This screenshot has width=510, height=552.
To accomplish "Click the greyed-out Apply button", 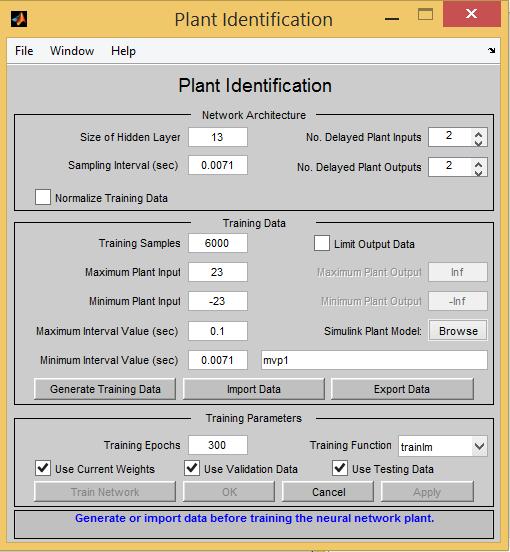I will tap(427, 491).
